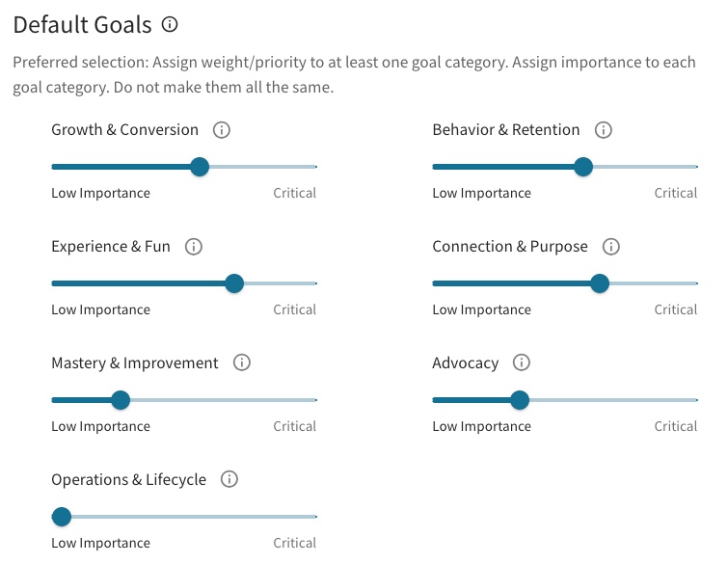Show info for Experience & Fun
The width and height of the screenshot is (728, 564).
tap(194, 247)
